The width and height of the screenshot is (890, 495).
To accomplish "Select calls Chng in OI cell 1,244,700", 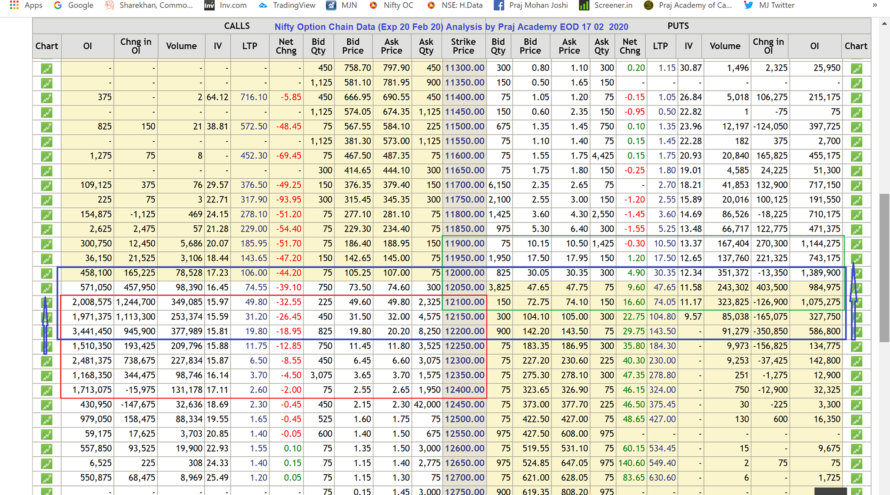I will pyautogui.click(x=136, y=302).
